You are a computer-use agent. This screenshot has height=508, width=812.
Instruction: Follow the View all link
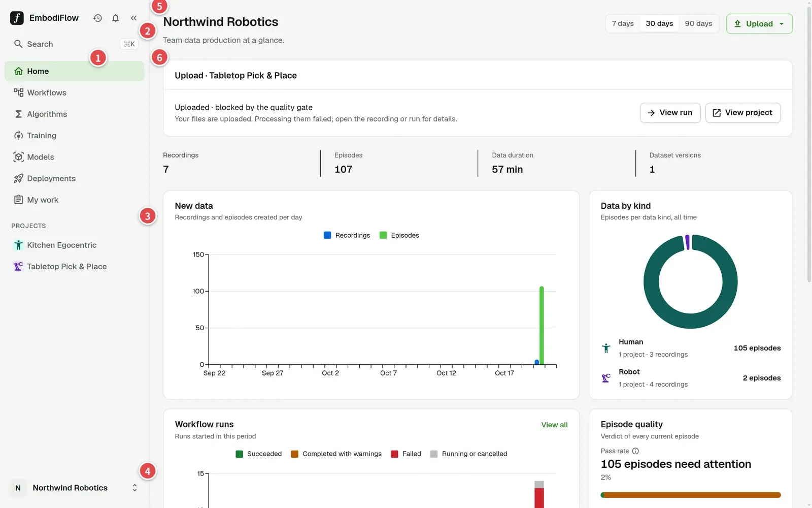click(554, 425)
